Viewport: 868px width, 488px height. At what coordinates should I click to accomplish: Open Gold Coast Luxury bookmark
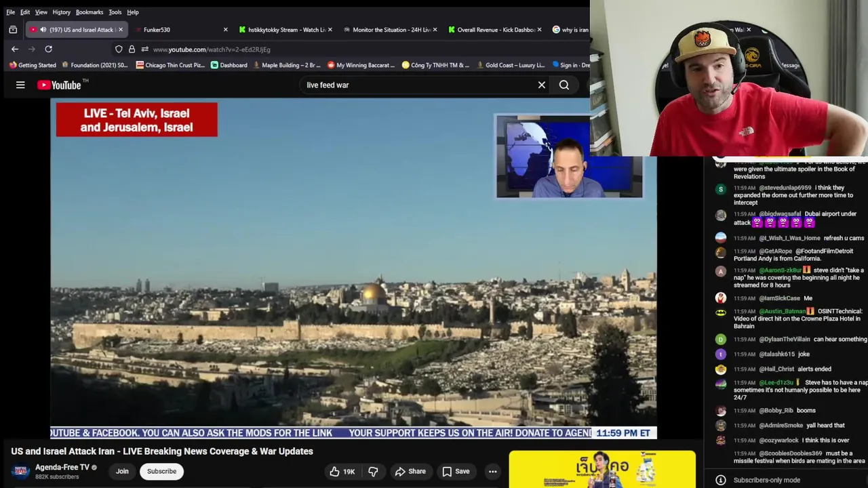coord(511,65)
